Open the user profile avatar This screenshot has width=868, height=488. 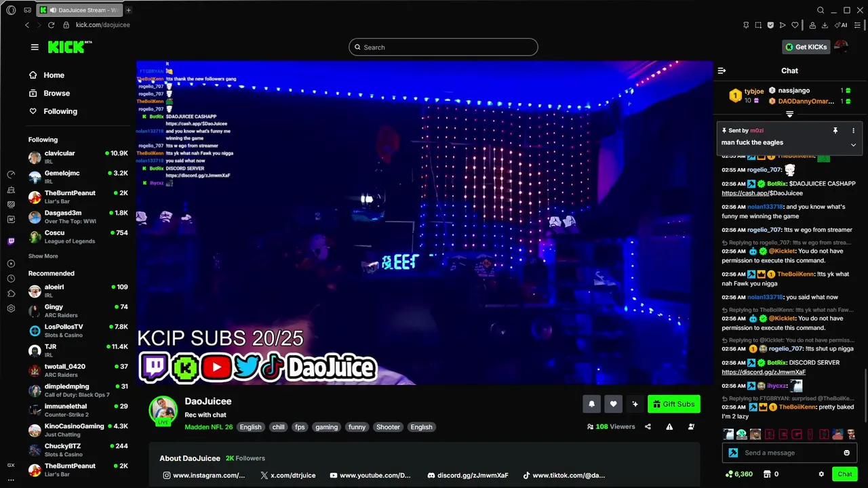coord(841,47)
